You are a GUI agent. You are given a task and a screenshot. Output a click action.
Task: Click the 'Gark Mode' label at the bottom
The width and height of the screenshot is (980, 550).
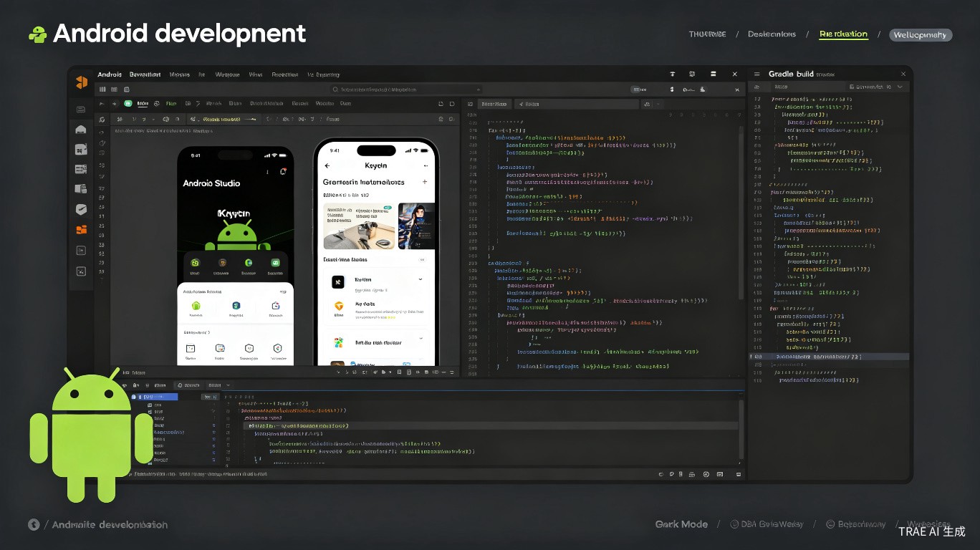[x=681, y=524]
